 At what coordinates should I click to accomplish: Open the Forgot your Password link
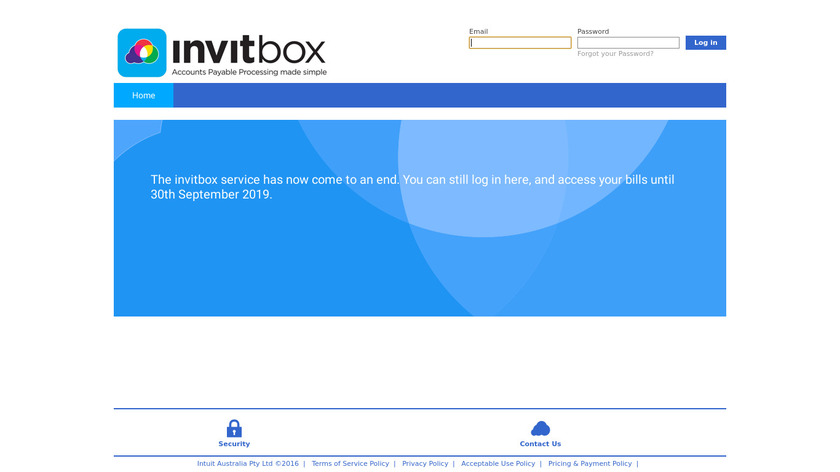[x=615, y=54]
